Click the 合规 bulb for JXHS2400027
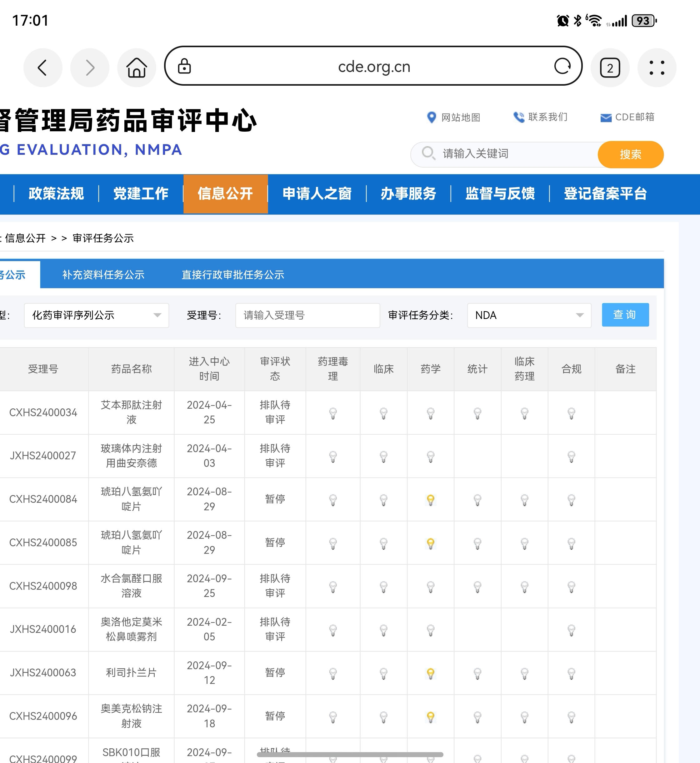Screen dimensions: 700x763 571,457
